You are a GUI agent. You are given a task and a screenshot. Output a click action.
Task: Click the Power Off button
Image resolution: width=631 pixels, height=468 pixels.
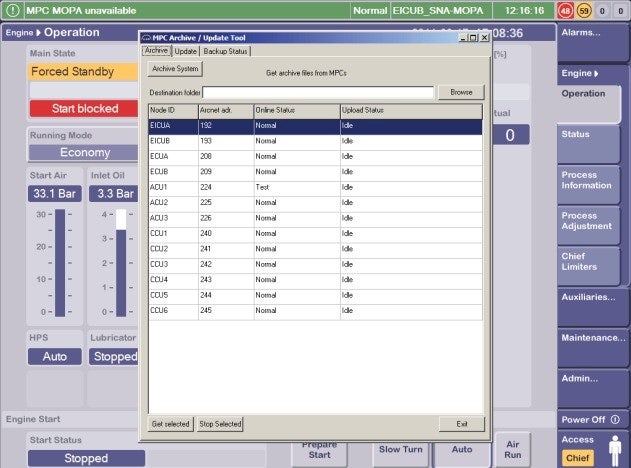point(592,420)
